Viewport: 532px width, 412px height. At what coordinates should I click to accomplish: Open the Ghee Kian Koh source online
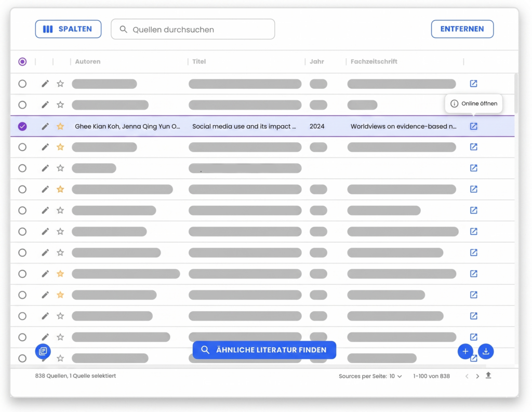473,126
